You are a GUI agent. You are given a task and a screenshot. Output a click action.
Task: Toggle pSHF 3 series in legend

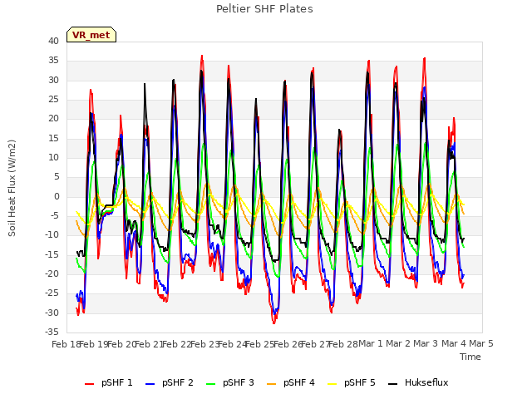230,382
